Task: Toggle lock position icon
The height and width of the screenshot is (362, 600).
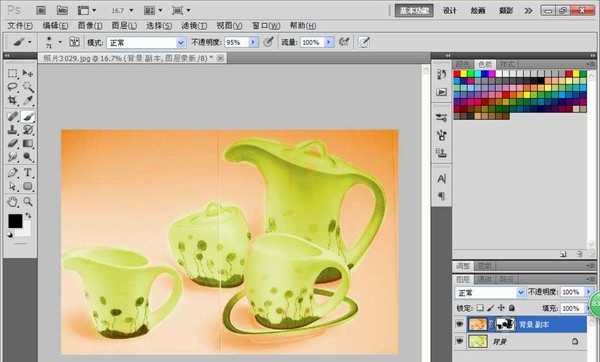Action: click(501, 308)
